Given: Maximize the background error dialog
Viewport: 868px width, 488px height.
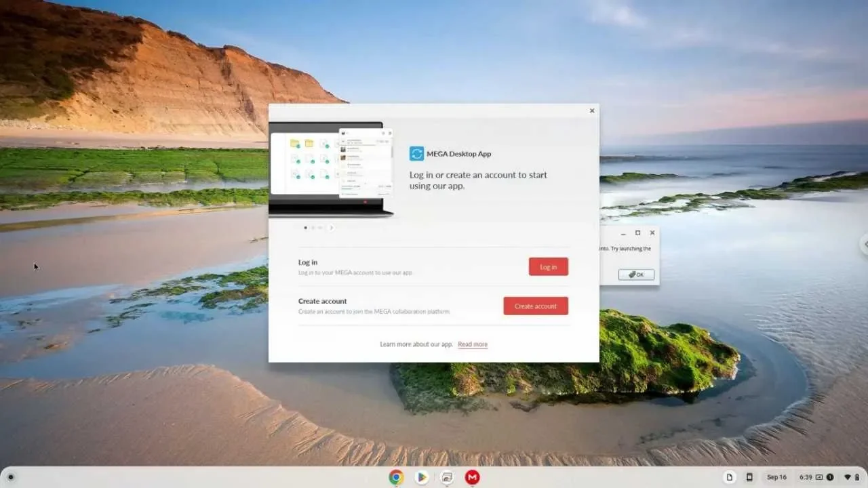Looking at the screenshot, I should [x=637, y=233].
